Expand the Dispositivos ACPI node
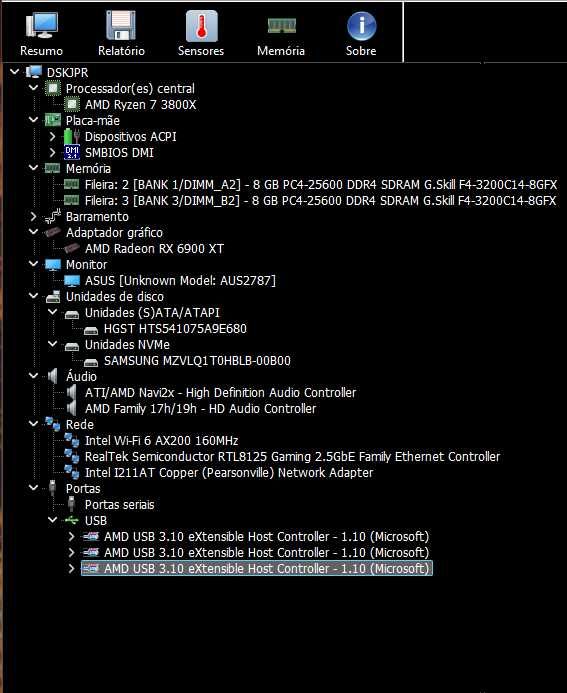This screenshot has width=567, height=693. [x=53, y=137]
